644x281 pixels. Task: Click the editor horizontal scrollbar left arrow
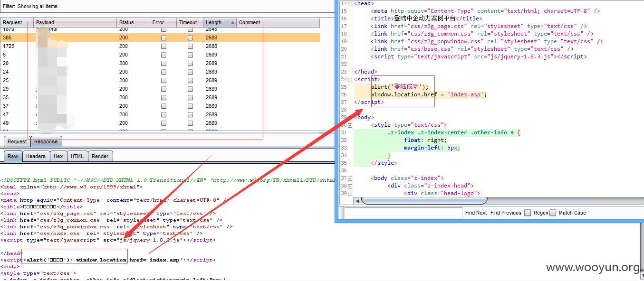coord(357,201)
